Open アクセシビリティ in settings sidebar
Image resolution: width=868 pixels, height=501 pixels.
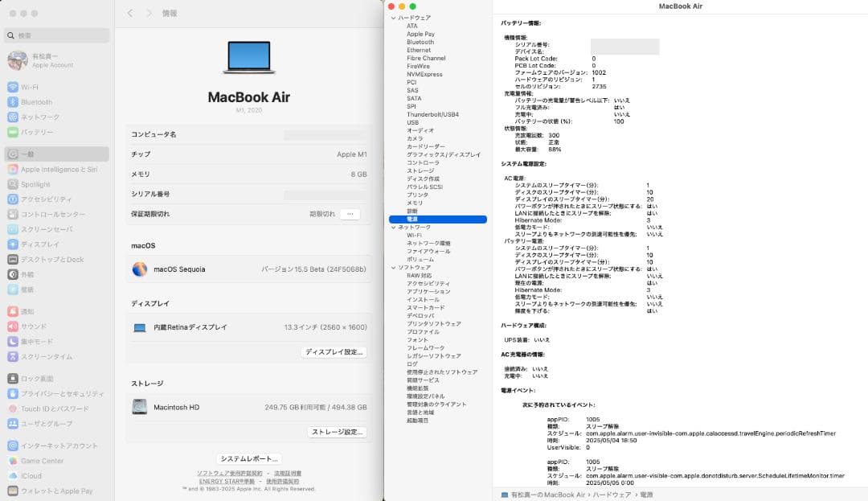click(x=56, y=199)
